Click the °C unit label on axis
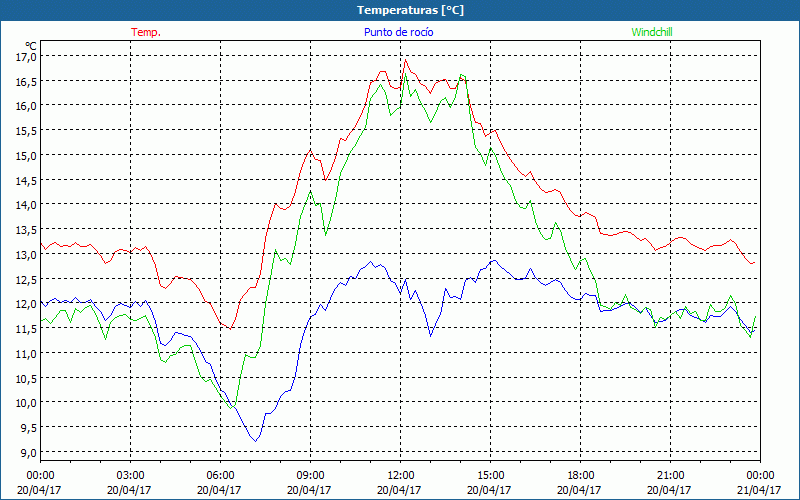Viewport: 800px width, 500px height. pyautogui.click(x=31, y=45)
